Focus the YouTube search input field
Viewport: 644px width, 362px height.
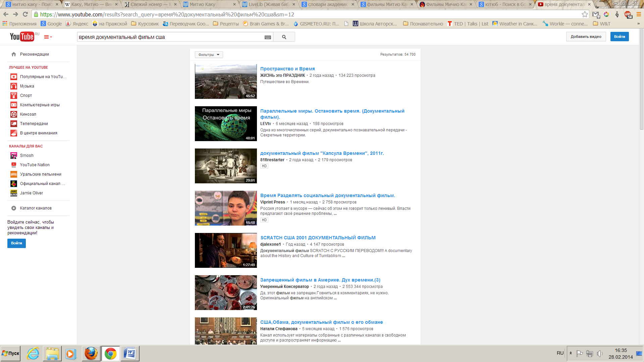point(170,37)
